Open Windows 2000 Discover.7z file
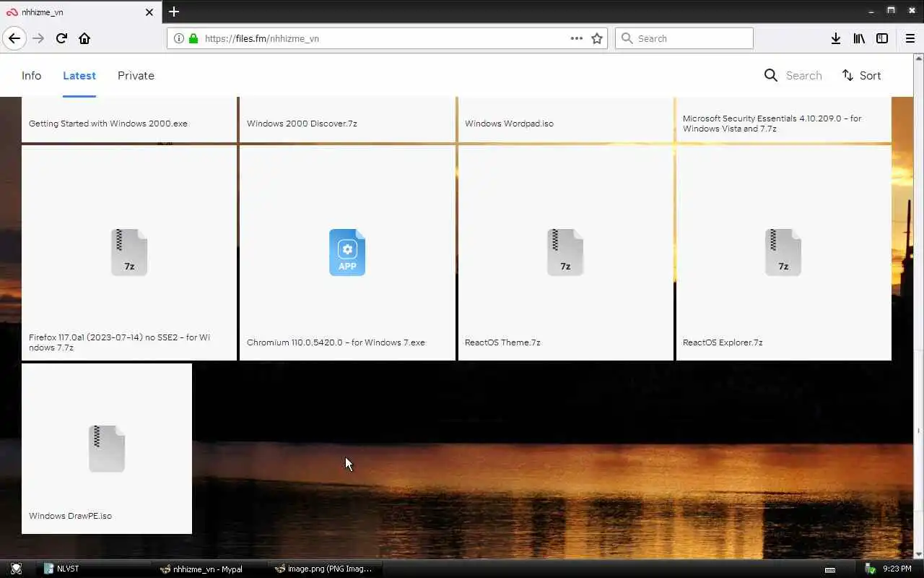 tap(302, 124)
